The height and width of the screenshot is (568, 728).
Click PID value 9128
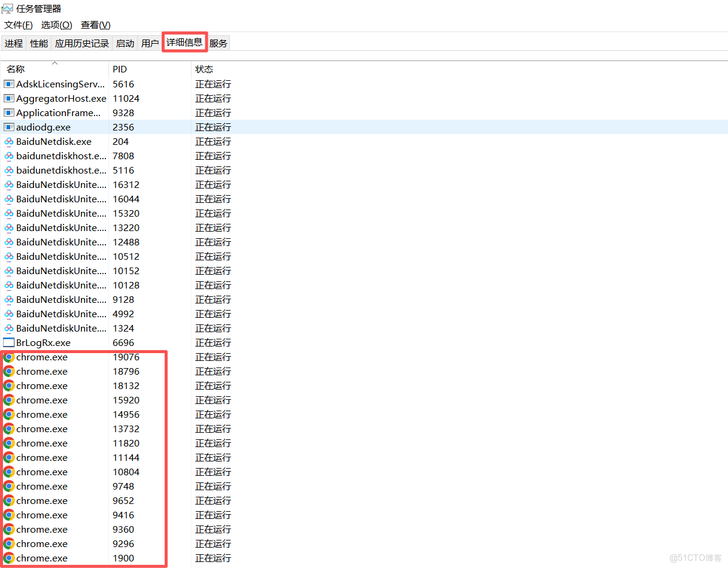pyautogui.click(x=123, y=299)
